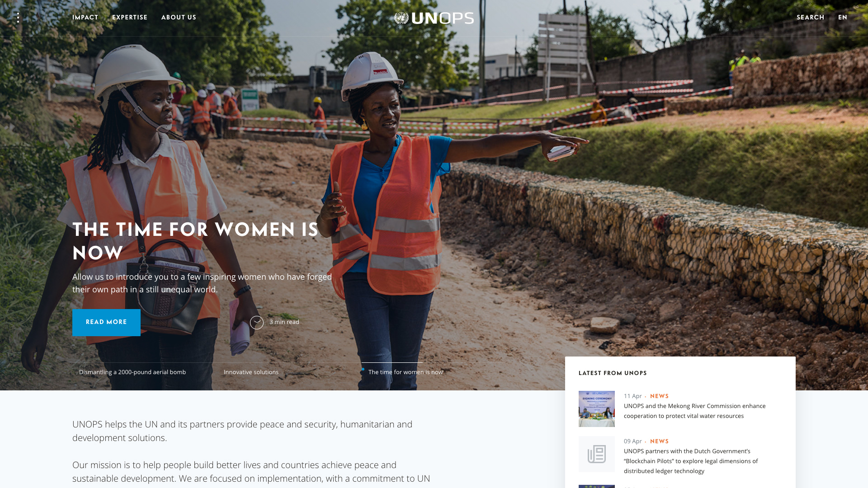Image resolution: width=868 pixels, height=488 pixels.
Task: Click the UNOPS logo
Action: click(x=434, y=18)
